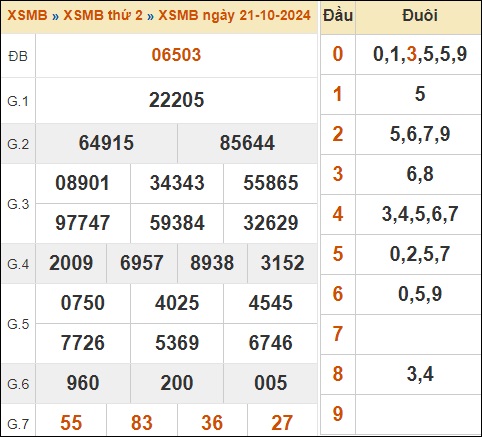Click G.7 number 27
Viewport: 482px width, 437px height.
(x=282, y=423)
